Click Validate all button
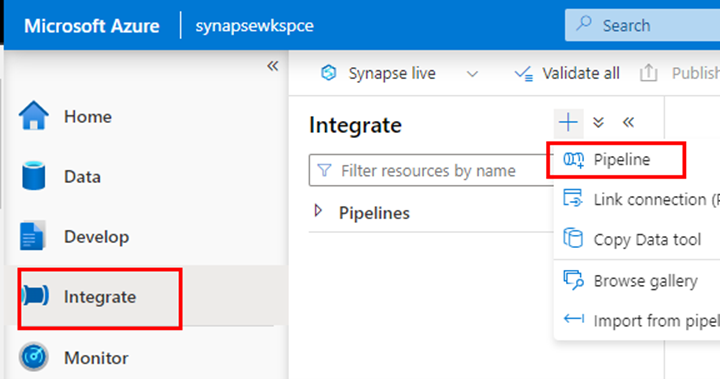Screen dimensions: 720x379 (567, 73)
